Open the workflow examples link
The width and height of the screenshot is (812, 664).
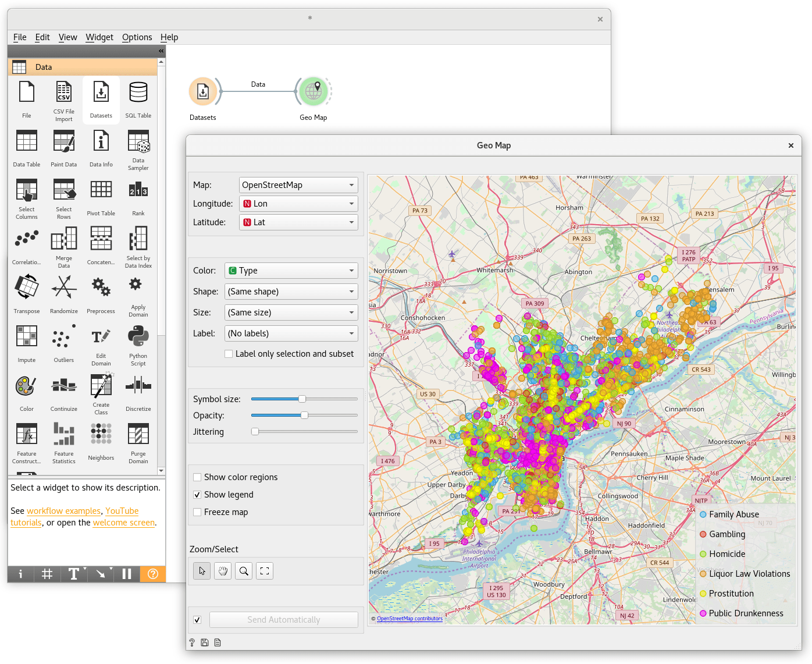tap(63, 510)
